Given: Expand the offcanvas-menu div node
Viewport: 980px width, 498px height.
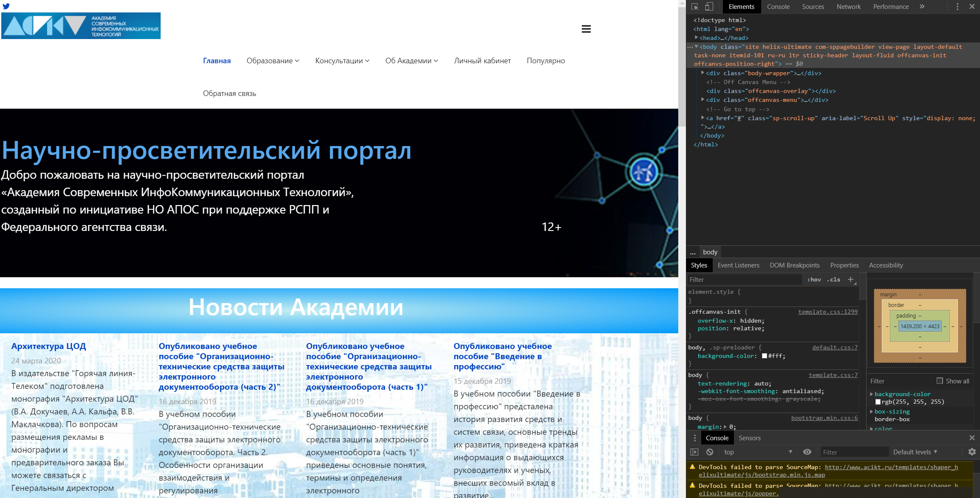Looking at the screenshot, I should point(702,100).
